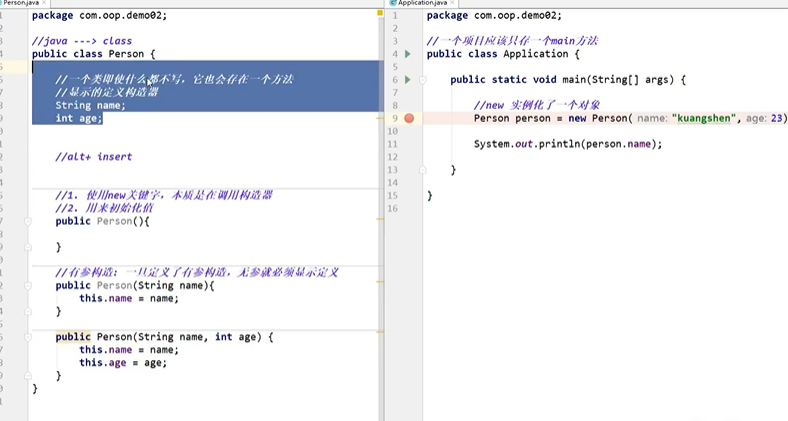Click the "public class Application {" declaration
This screenshot has height=421, width=788.
coord(503,54)
